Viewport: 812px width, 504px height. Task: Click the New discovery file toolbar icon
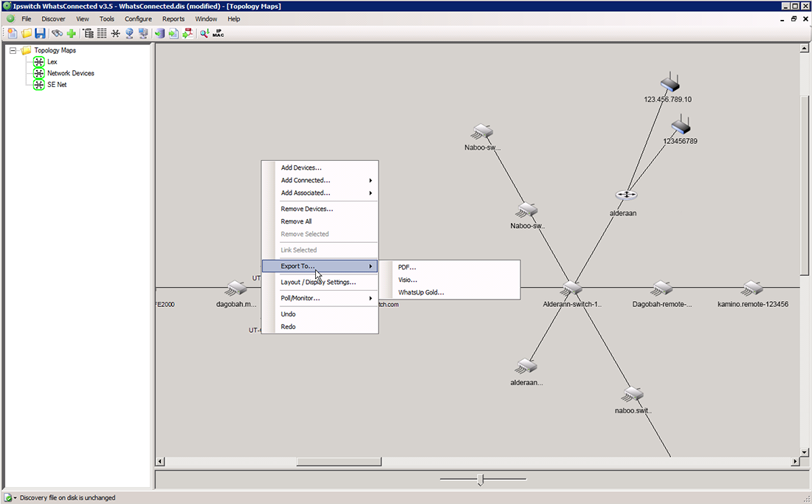[x=12, y=34]
